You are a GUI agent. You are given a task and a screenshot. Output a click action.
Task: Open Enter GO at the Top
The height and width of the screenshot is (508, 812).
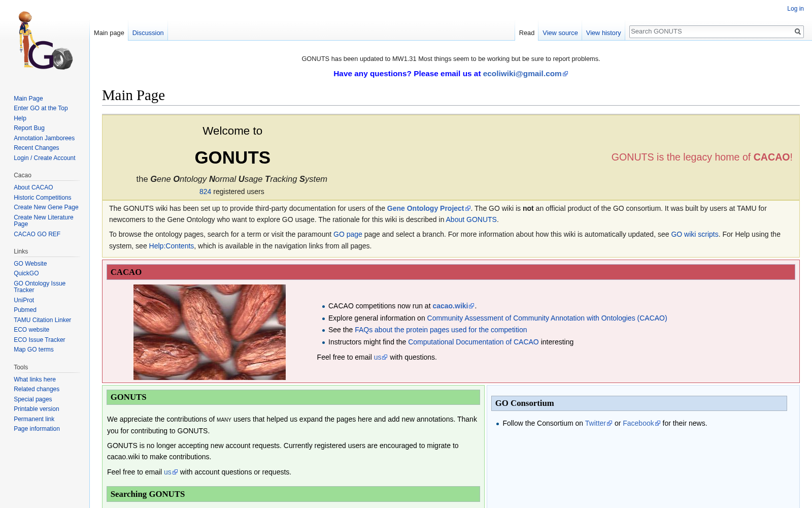[x=41, y=108]
